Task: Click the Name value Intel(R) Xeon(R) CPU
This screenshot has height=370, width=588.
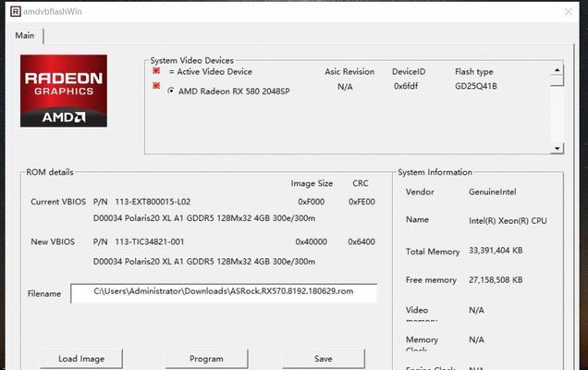Action: 508,221
